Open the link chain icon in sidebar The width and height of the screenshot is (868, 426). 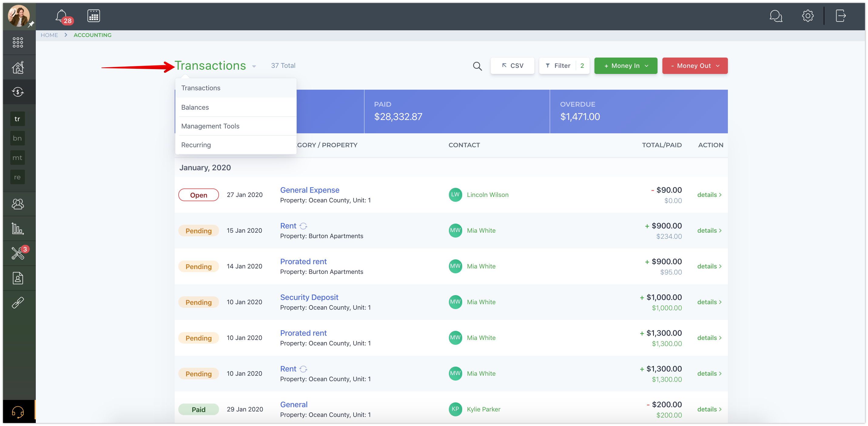(18, 303)
